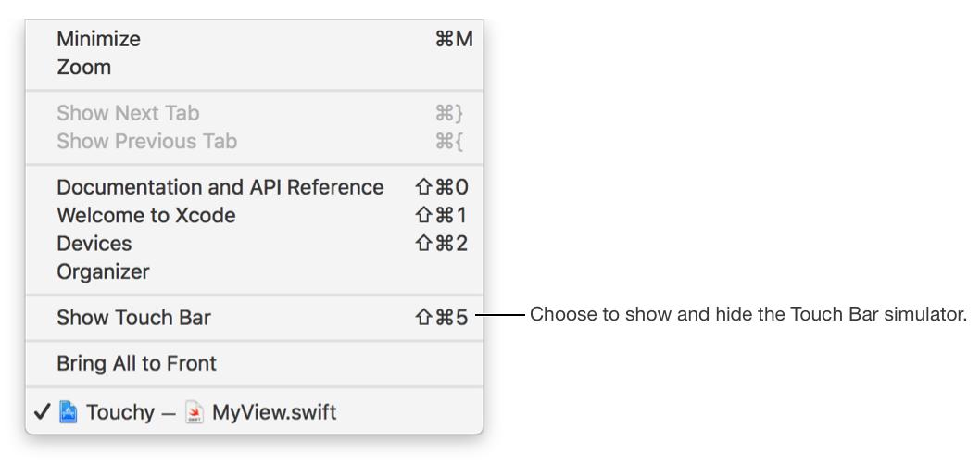The width and height of the screenshot is (980, 466).
Task: Choose Bring All to Front
Action: [136, 363]
